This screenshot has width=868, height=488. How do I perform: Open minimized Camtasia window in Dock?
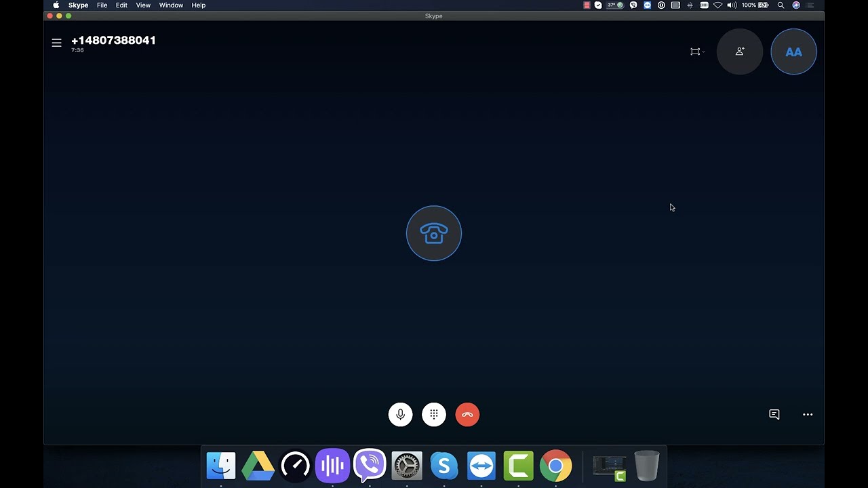610,467
